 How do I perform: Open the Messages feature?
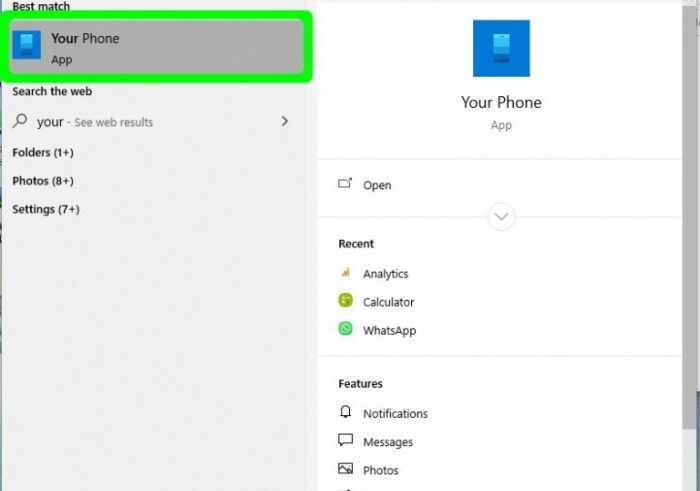[x=388, y=442]
